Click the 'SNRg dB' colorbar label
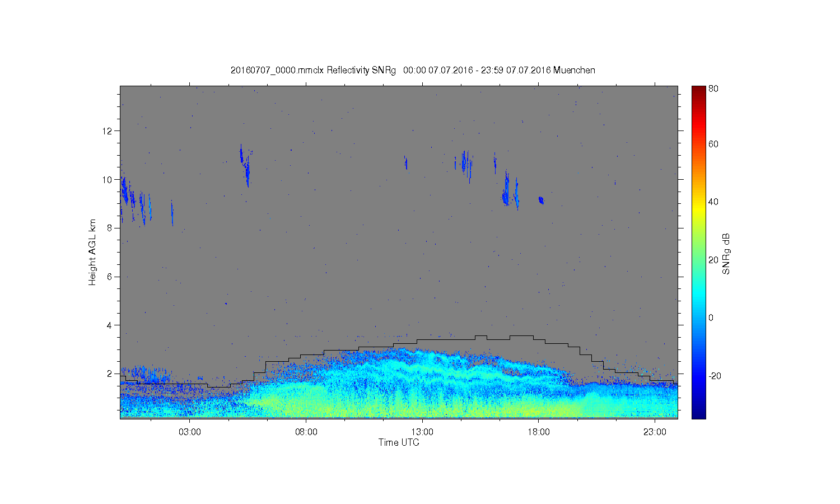 point(726,254)
